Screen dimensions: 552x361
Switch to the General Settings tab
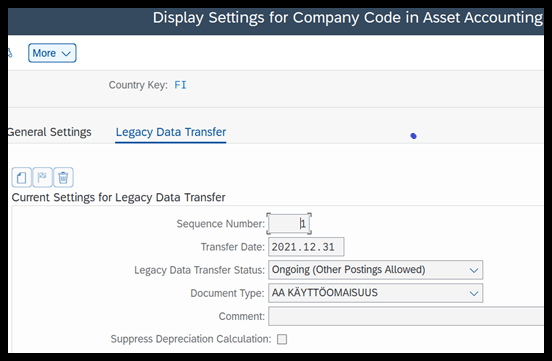click(49, 132)
